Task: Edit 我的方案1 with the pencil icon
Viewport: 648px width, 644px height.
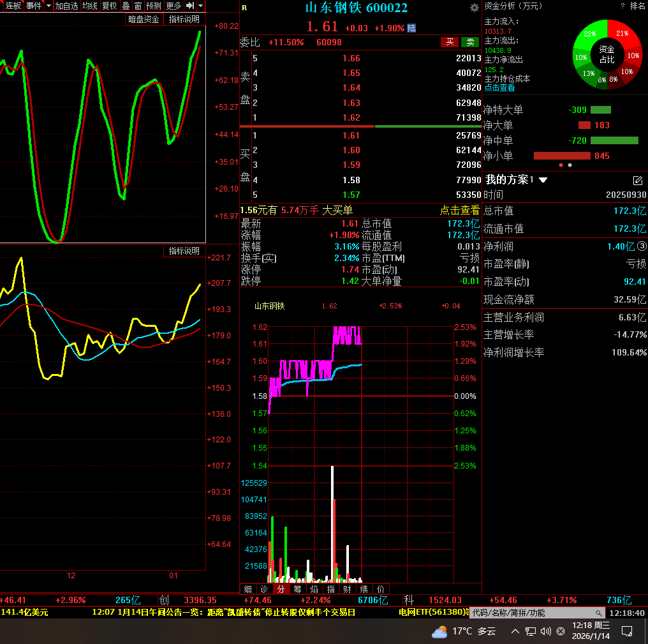Action: click(x=637, y=181)
